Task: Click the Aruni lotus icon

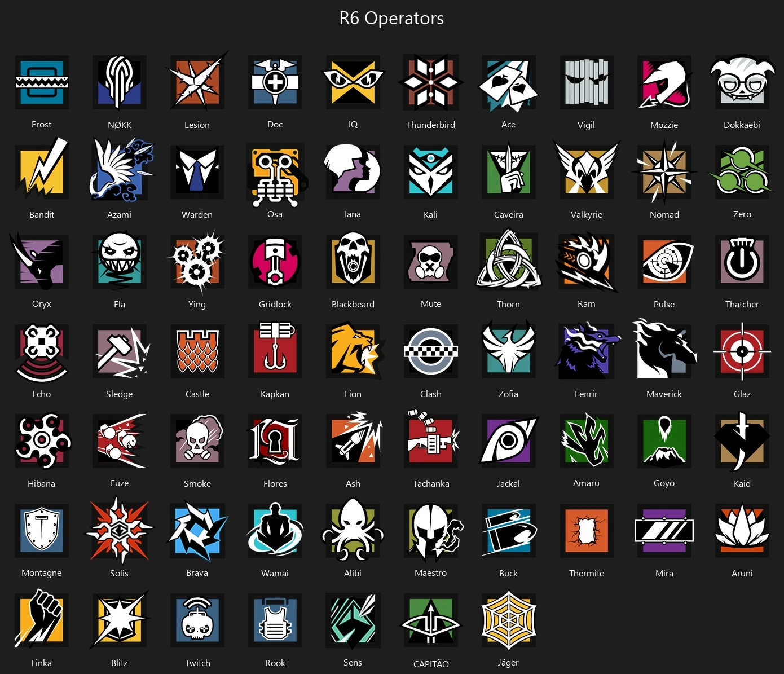Action: [x=742, y=530]
